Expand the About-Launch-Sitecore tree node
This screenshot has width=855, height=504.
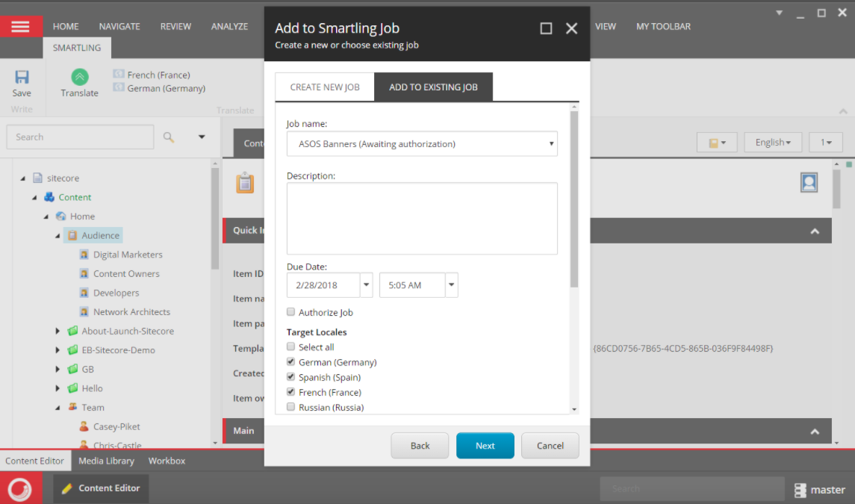point(57,331)
